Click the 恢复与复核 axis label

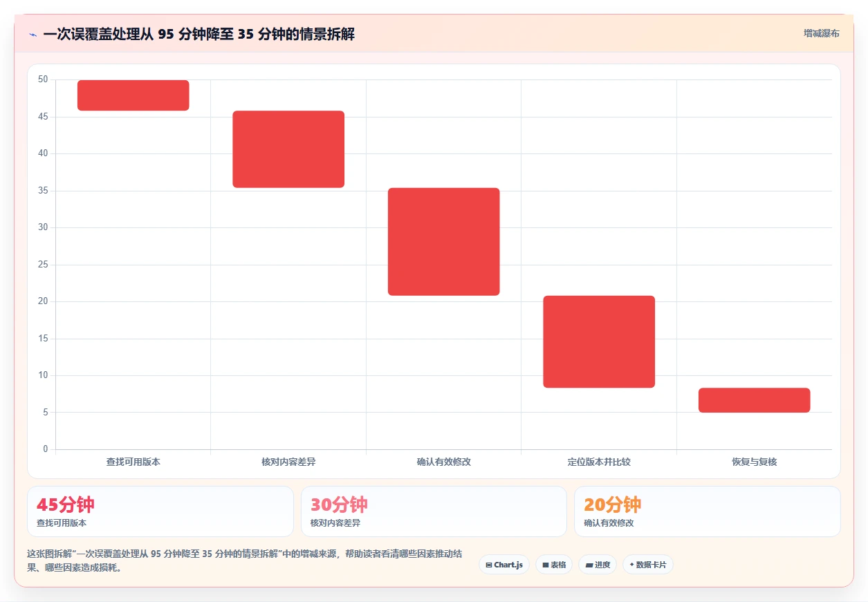[755, 462]
